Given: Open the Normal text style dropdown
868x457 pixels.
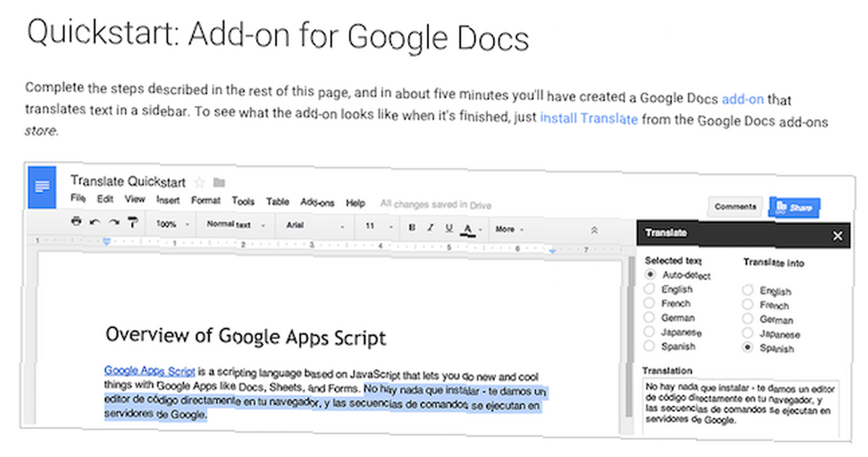Looking at the screenshot, I should point(236,224).
